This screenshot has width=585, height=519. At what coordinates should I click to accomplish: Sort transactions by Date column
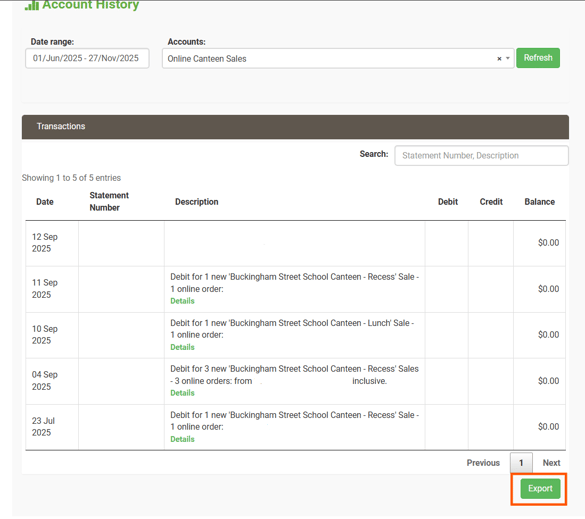click(45, 202)
